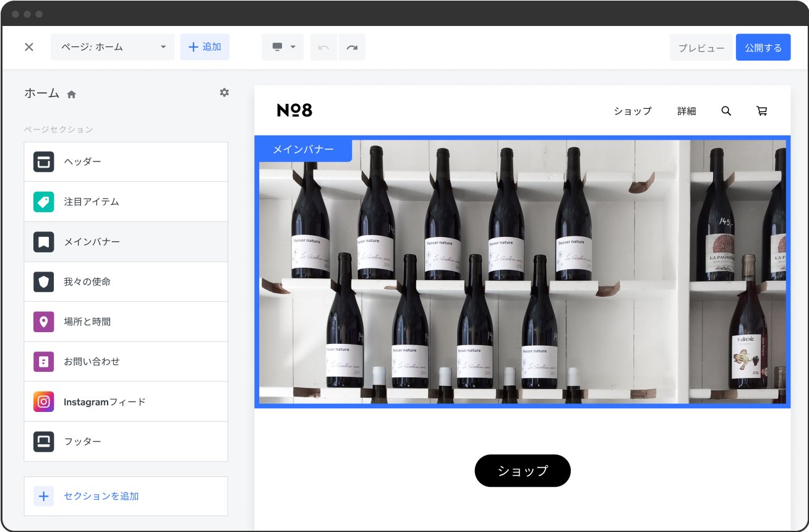Open the Instagramフィード section label
This screenshot has height=532, width=809.
(105, 402)
